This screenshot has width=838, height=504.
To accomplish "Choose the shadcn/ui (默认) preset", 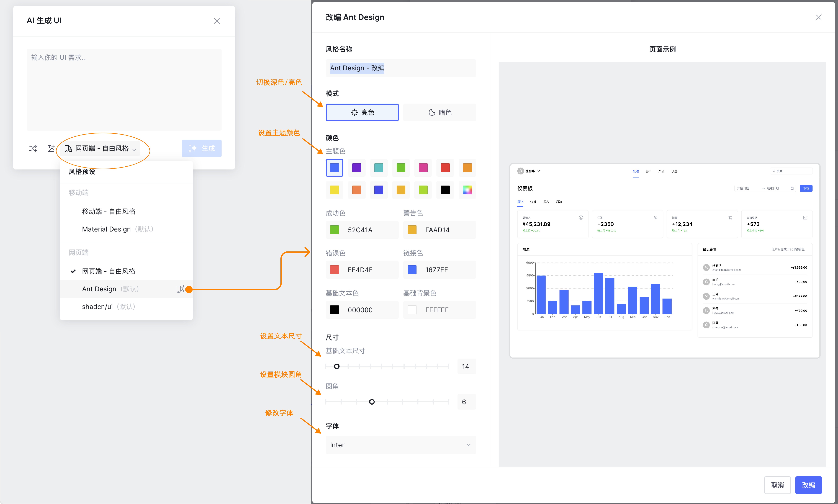I will [126, 307].
